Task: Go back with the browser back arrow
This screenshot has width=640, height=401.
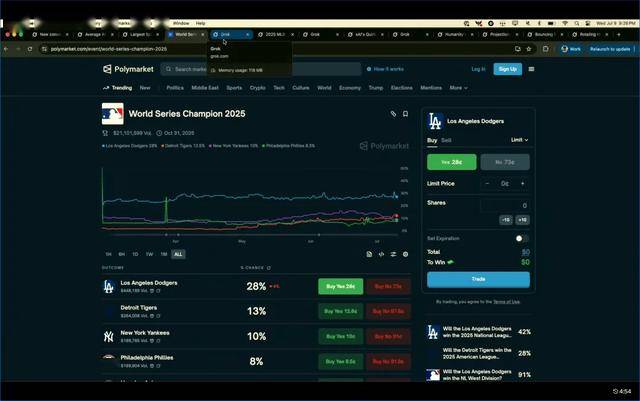Action: pyautogui.click(x=6, y=49)
